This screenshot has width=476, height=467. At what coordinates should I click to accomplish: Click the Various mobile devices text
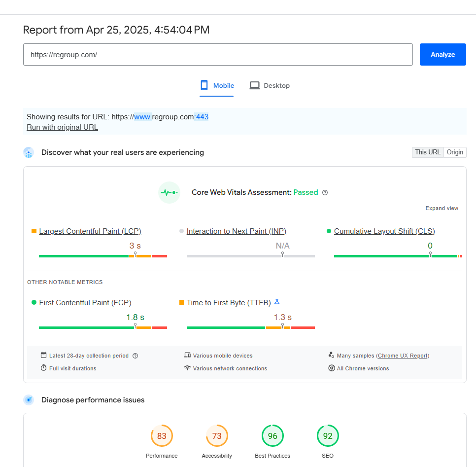[x=223, y=356]
